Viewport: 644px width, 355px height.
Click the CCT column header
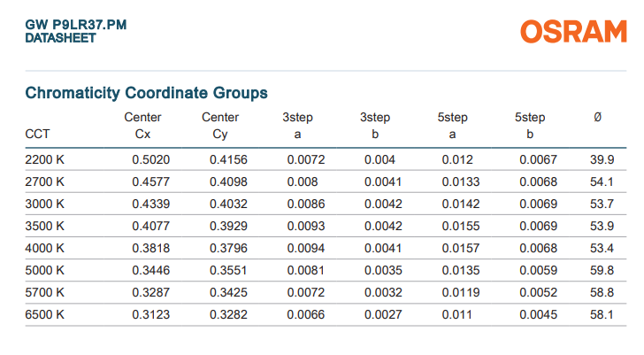(x=37, y=135)
